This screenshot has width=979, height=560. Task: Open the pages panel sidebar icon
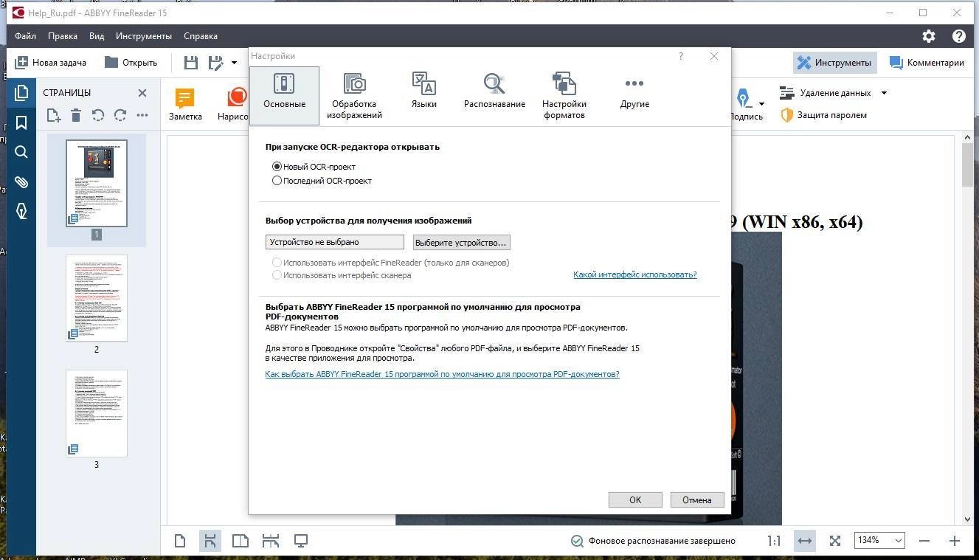pos(21,93)
